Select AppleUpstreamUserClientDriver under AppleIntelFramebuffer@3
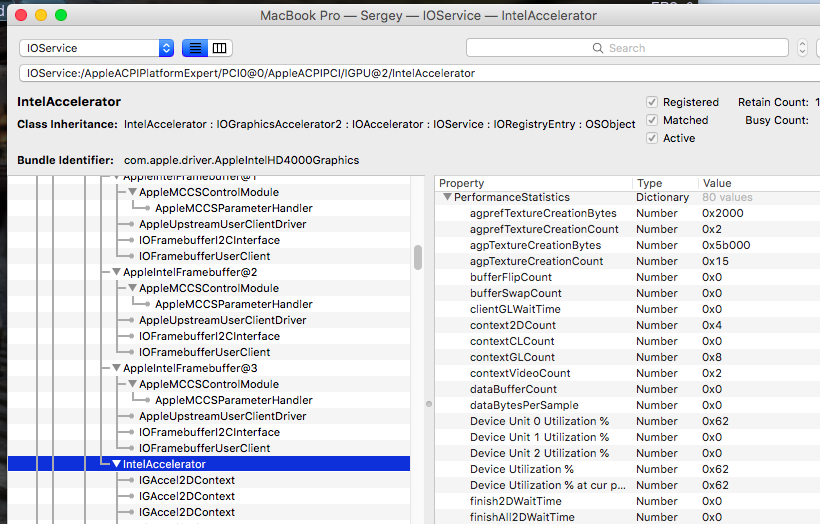The height and width of the screenshot is (524, 820). point(222,416)
